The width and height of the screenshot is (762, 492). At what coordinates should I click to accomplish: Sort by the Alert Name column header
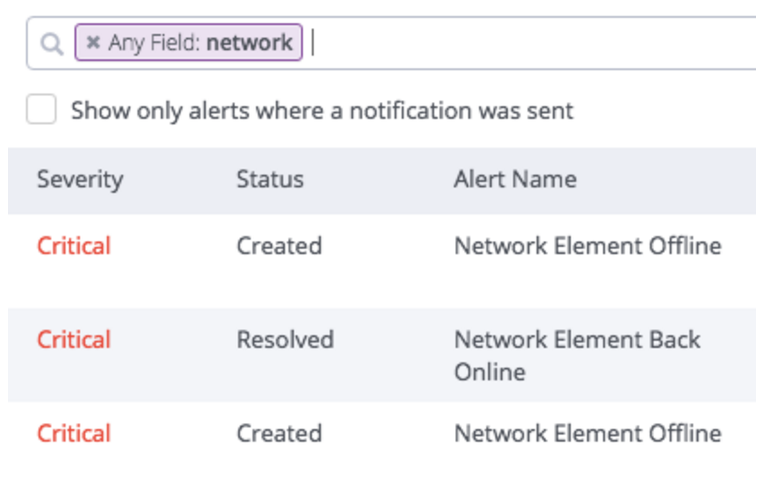point(515,179)
